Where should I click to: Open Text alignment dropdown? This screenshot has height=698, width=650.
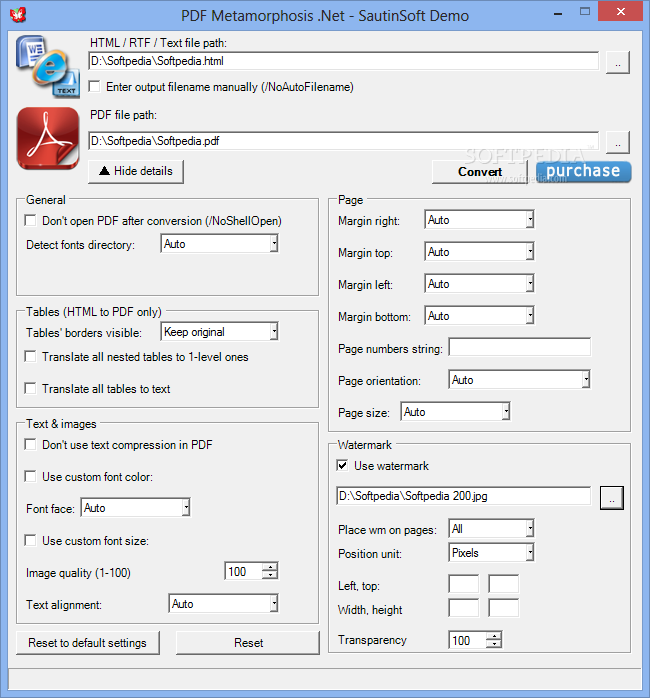pos(274,604)
